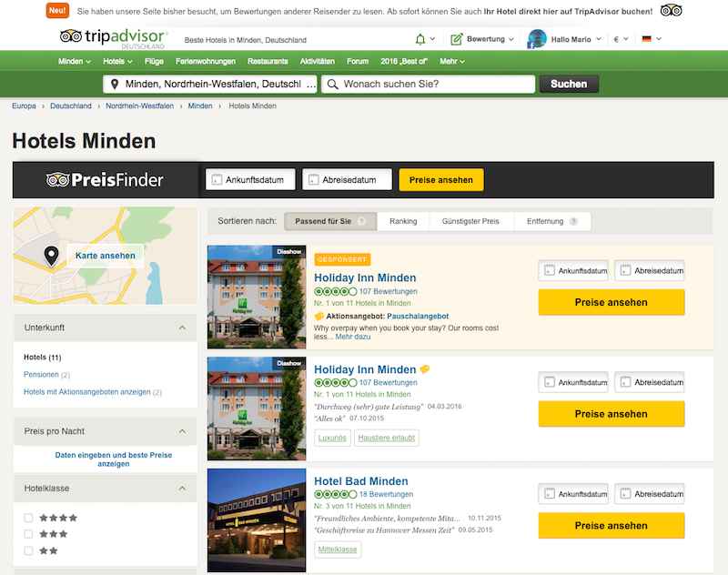Open the Pensionen filter link
This screenshot has height=575, width=728.
(x=41, y=375)
